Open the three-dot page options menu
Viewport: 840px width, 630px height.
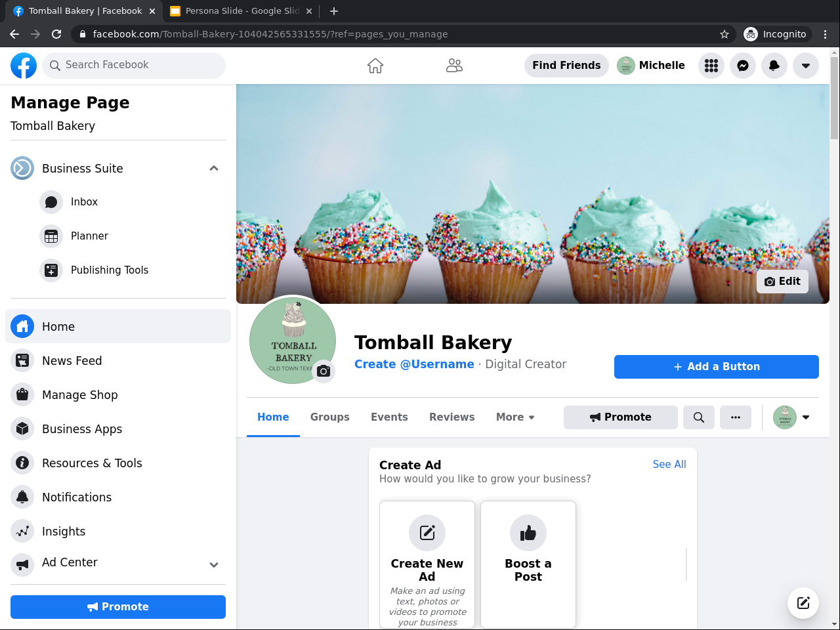coord(736,417)
